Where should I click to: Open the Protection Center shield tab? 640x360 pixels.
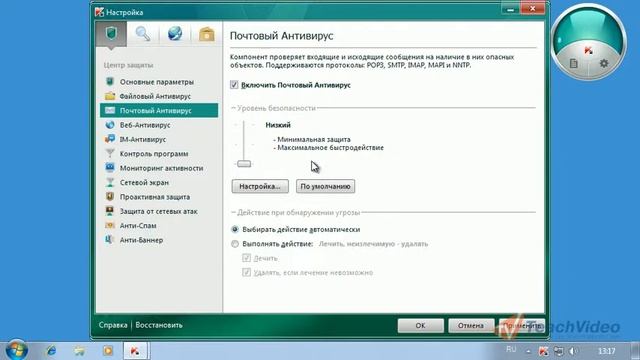(111, 34)
